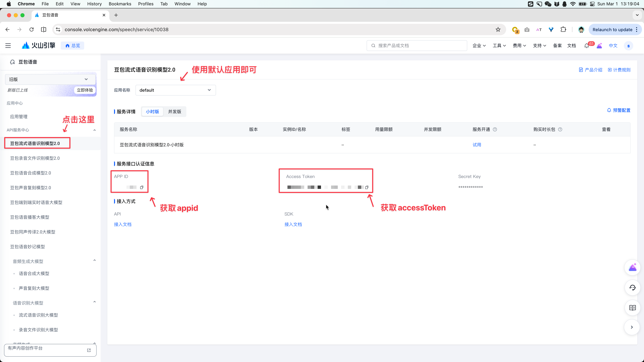
Task: Click the 立即体验 button
Action: point(85,90)
